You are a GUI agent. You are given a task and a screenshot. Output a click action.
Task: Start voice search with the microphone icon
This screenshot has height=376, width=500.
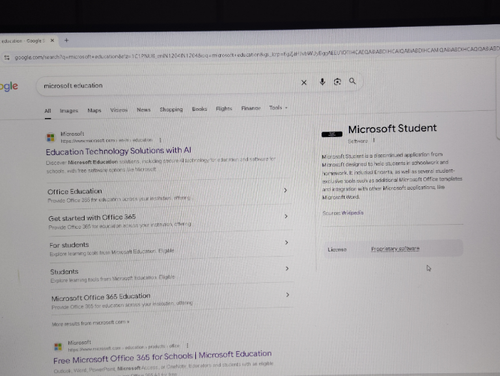point(322,82)
